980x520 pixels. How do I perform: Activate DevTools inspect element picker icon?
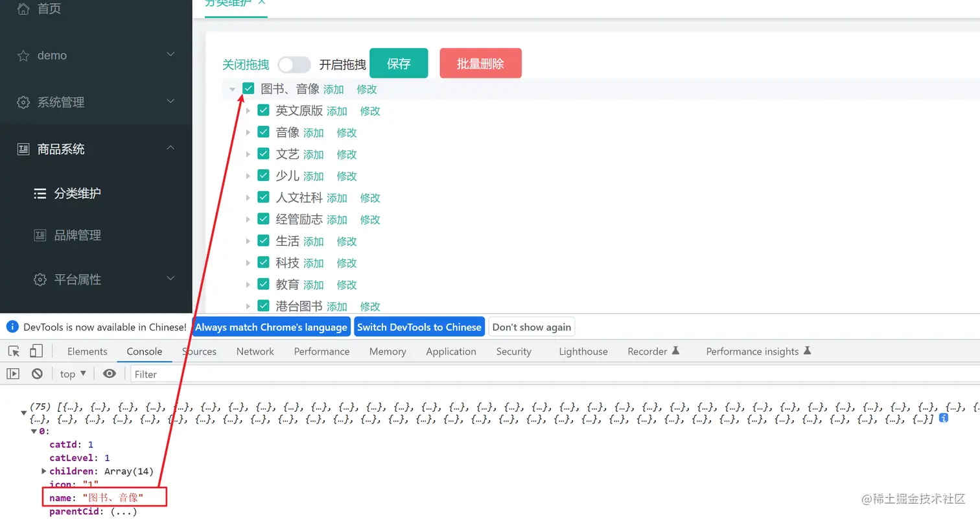(14, 351)
